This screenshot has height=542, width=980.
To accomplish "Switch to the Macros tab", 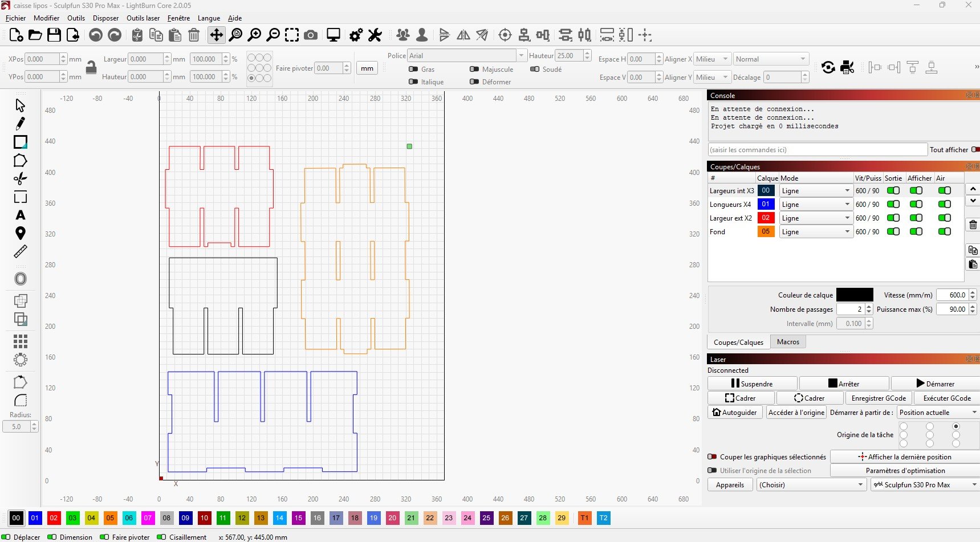I will pos(788,342).
